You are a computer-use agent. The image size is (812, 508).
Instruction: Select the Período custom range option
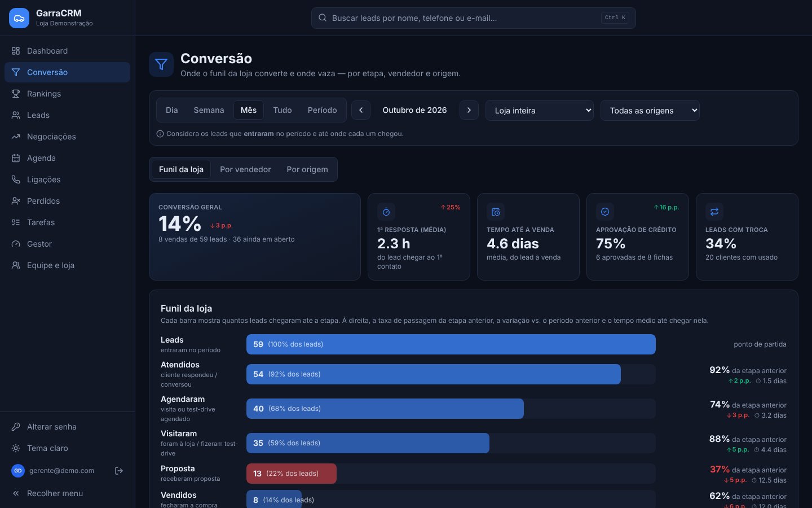click(x=323, y=110)
